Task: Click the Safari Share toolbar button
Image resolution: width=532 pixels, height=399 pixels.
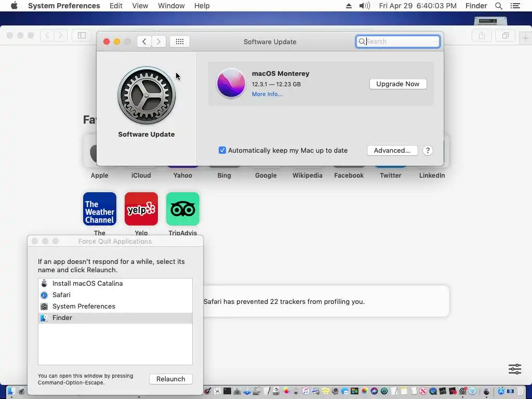Action: [x=482, y=35]
